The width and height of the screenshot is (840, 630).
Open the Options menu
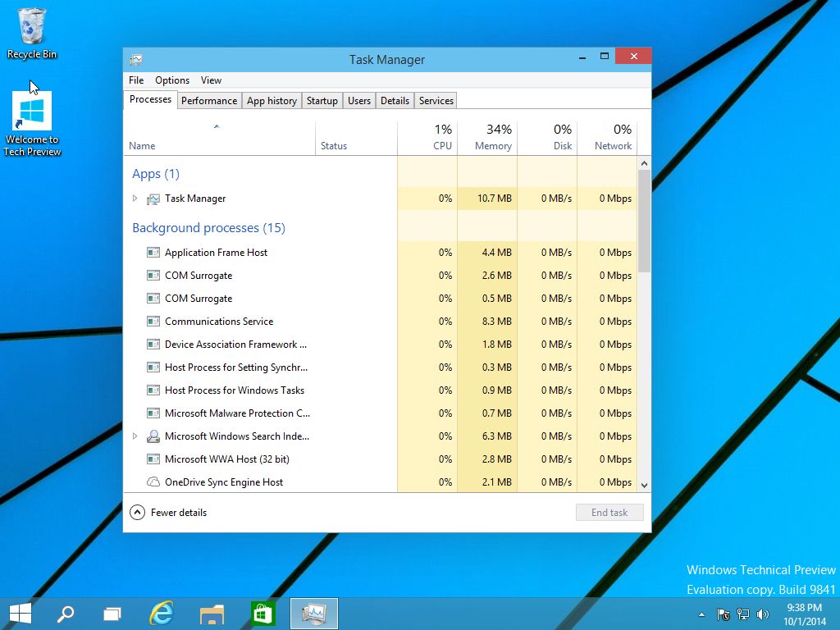[x=172, y=80]
